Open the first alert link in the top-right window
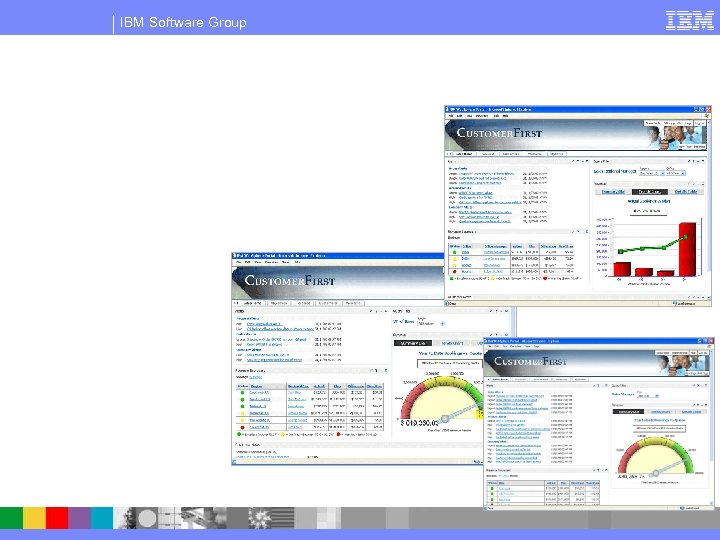 click(486, 174)
